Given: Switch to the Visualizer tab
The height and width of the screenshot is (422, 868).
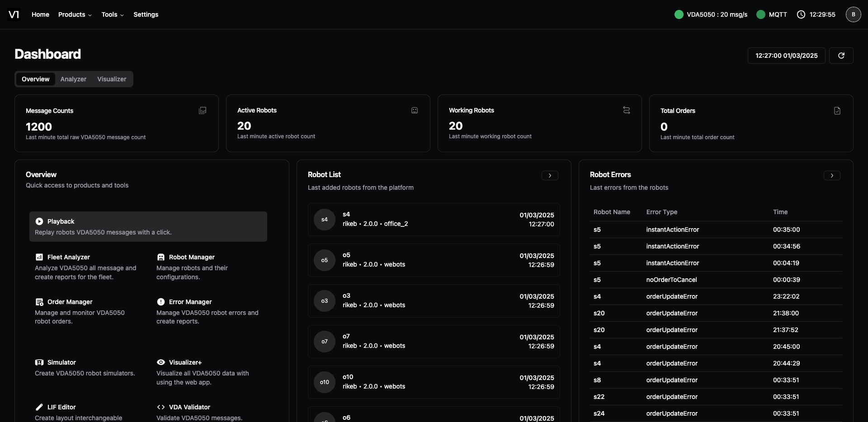Looking at the screenshot, I should [112, 79].
